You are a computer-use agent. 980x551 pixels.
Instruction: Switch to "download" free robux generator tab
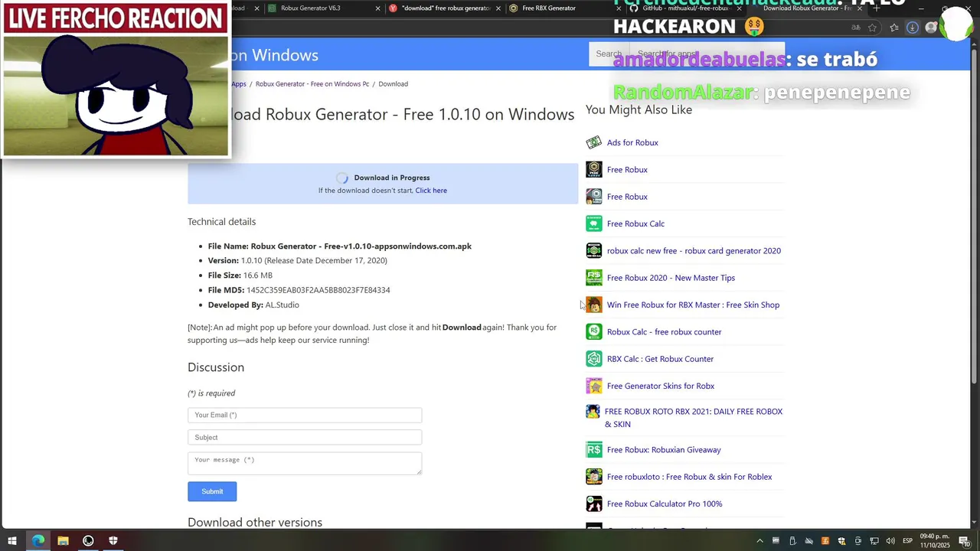click(446, 8)
